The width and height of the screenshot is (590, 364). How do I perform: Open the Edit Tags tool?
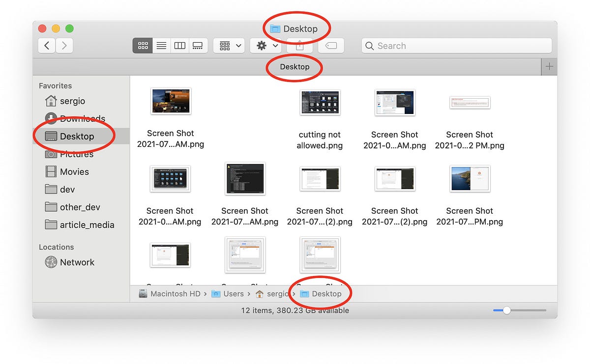(x=330, y=45)
